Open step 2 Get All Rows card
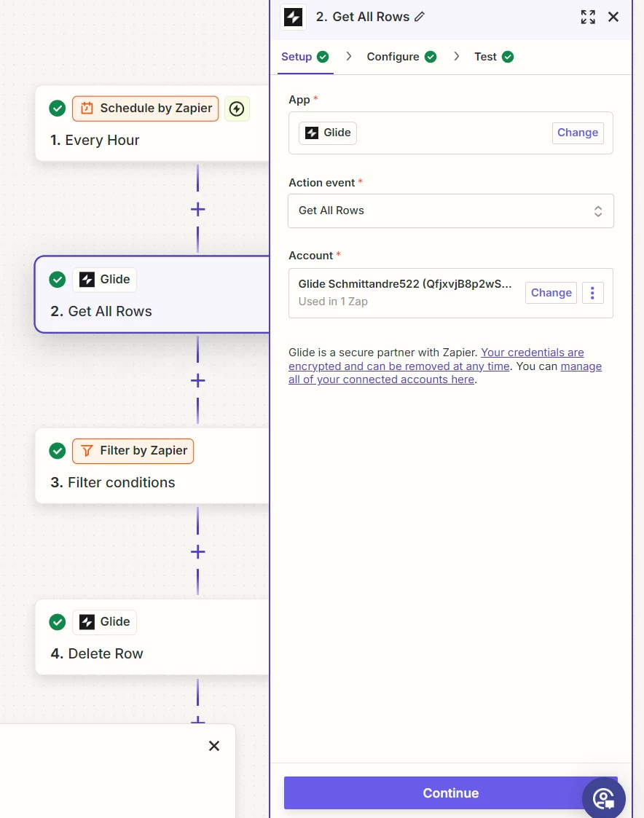 point(152,294)
